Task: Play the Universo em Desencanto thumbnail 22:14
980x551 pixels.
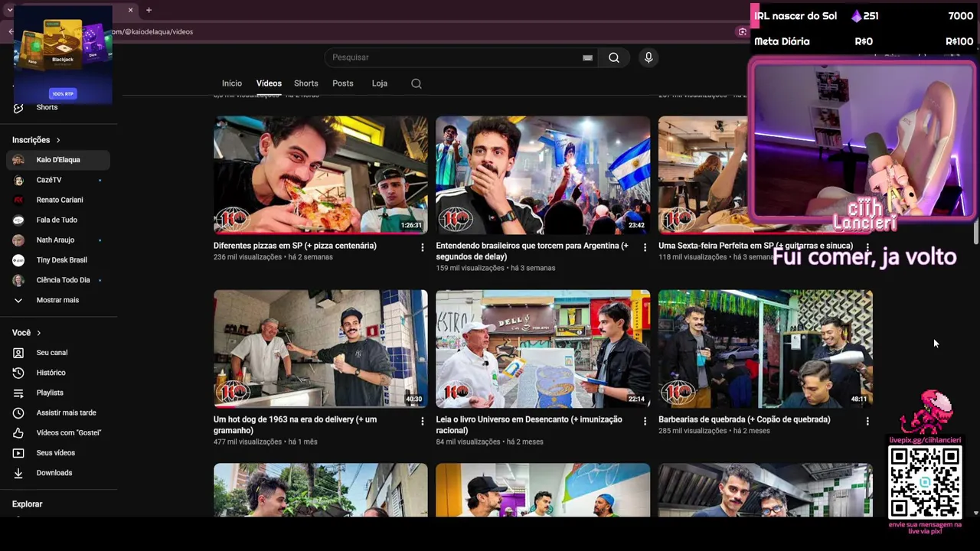Action: (543, 348)
